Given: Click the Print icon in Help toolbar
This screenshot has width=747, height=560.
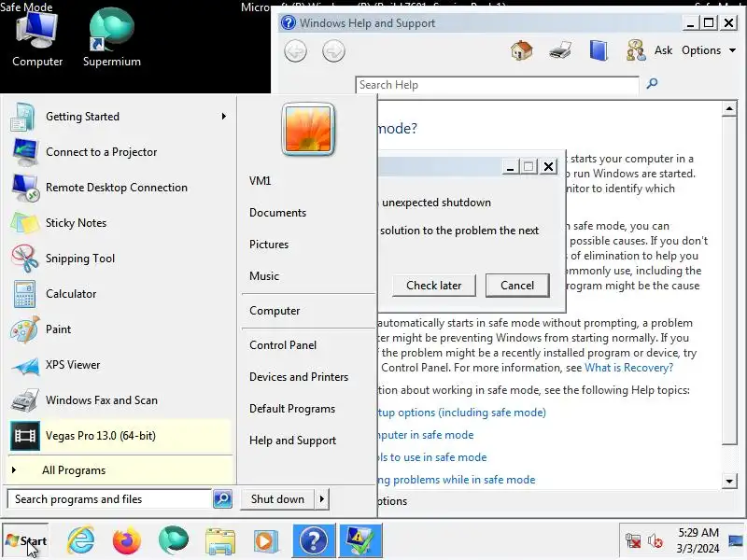Looking at the screenshot, I should [559, 50].
